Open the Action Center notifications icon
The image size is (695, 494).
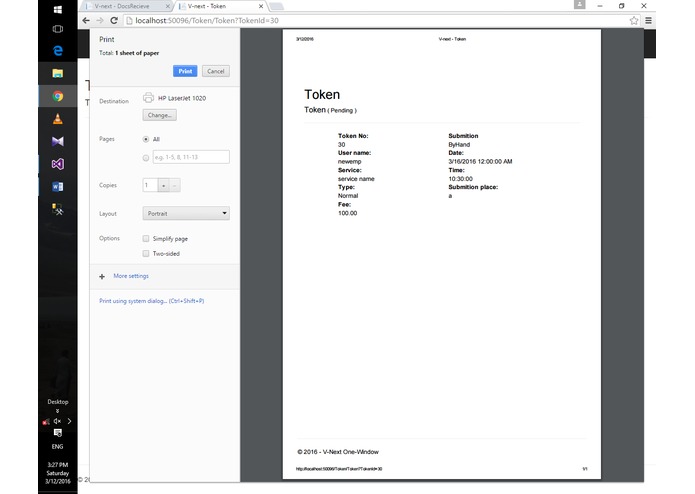coord(58,433)
